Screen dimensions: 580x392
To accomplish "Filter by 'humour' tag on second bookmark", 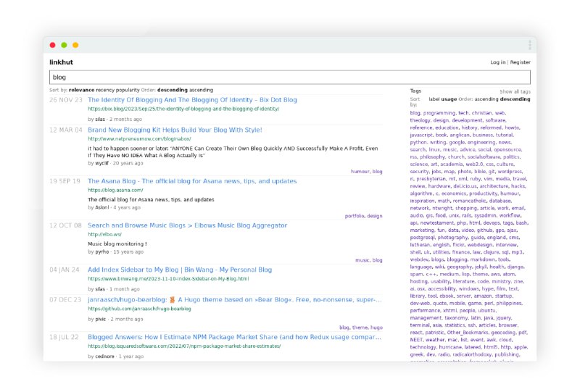I will pos(360,172).
